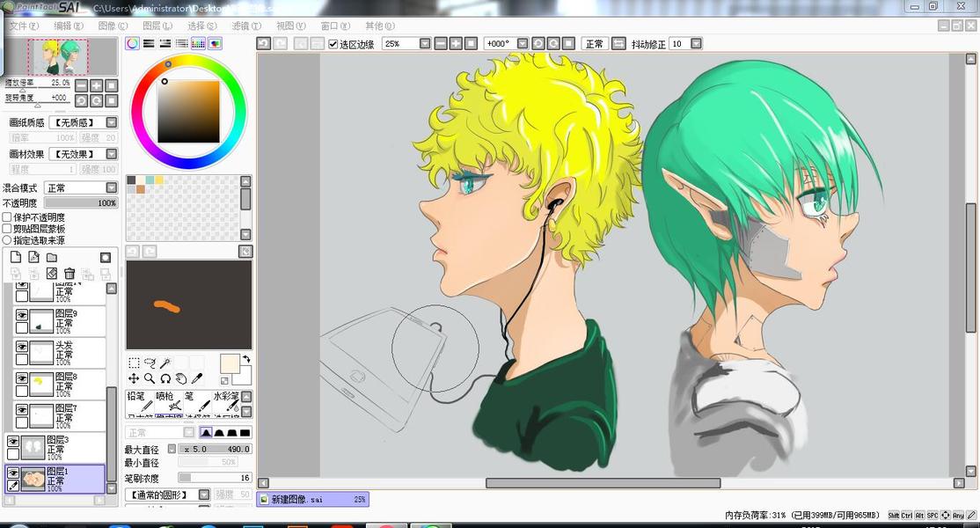Rotate view counterclockwise in top toolbar
This screenshot has height=528, width=980.
pyautogui.click(x=538, y=43)
